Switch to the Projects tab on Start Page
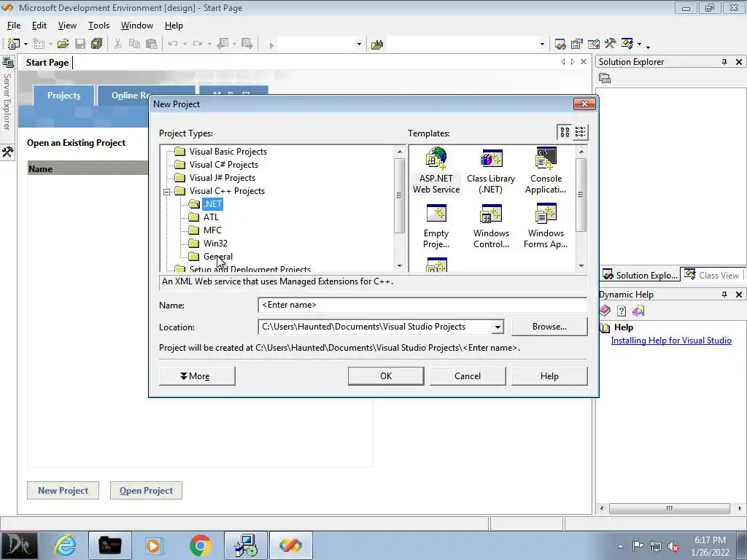Viewport: 747px width, 560px height. [x=63, y=96]
